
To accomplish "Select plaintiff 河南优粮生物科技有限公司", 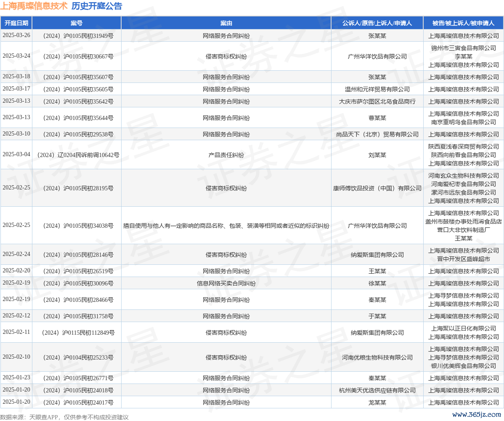I will 377,357.
